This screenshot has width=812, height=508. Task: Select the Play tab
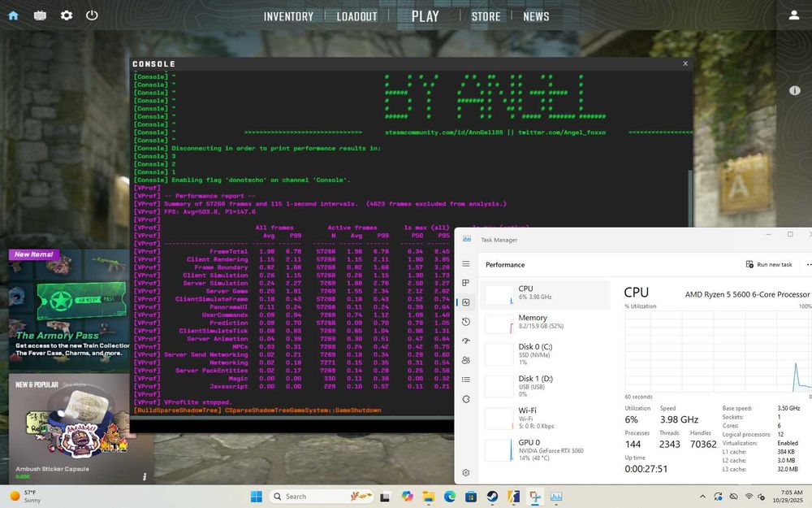click(x=425, y=16)
